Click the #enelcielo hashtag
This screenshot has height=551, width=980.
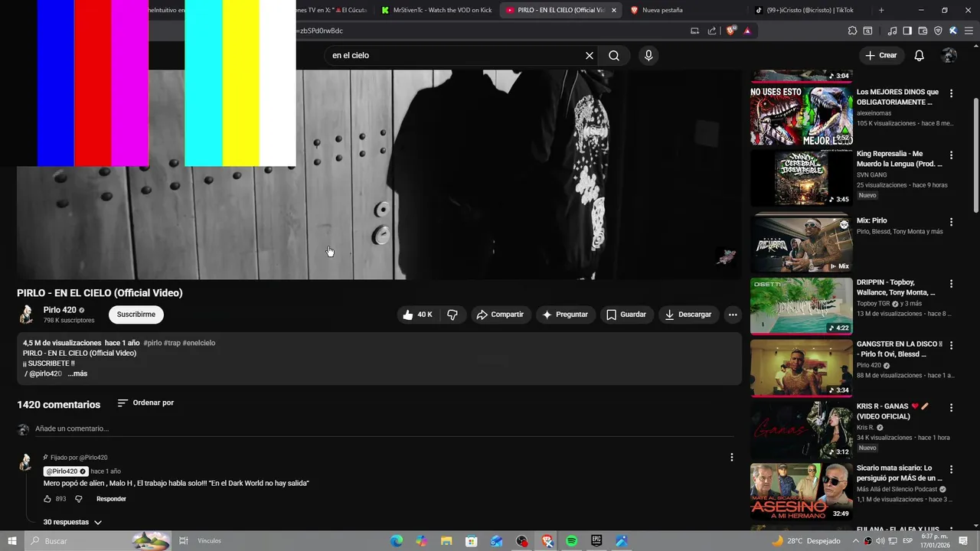coord(199,343)
